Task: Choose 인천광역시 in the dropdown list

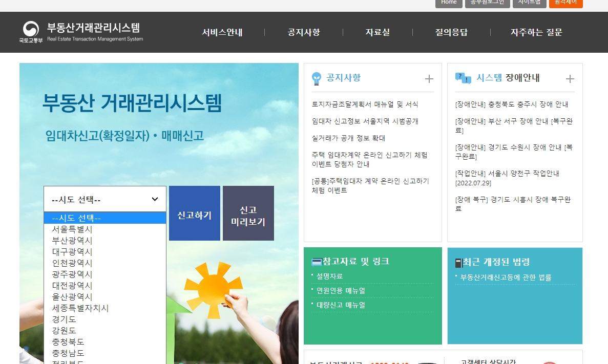Action: pos(104,263)
